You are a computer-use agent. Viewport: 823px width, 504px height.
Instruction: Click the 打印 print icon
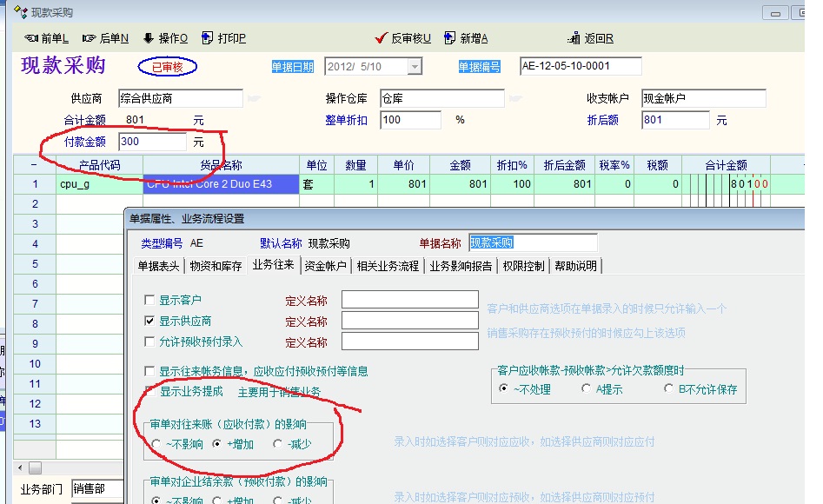(x=208, y=38)
